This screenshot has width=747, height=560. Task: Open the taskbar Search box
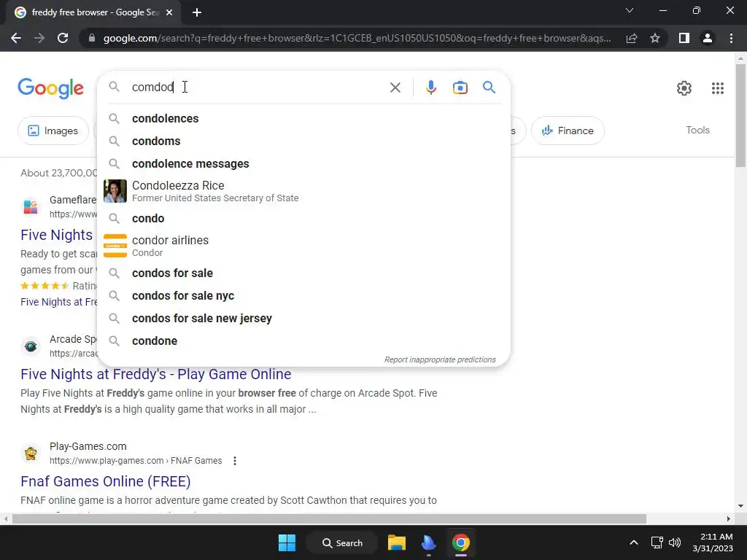coord(342,542)
